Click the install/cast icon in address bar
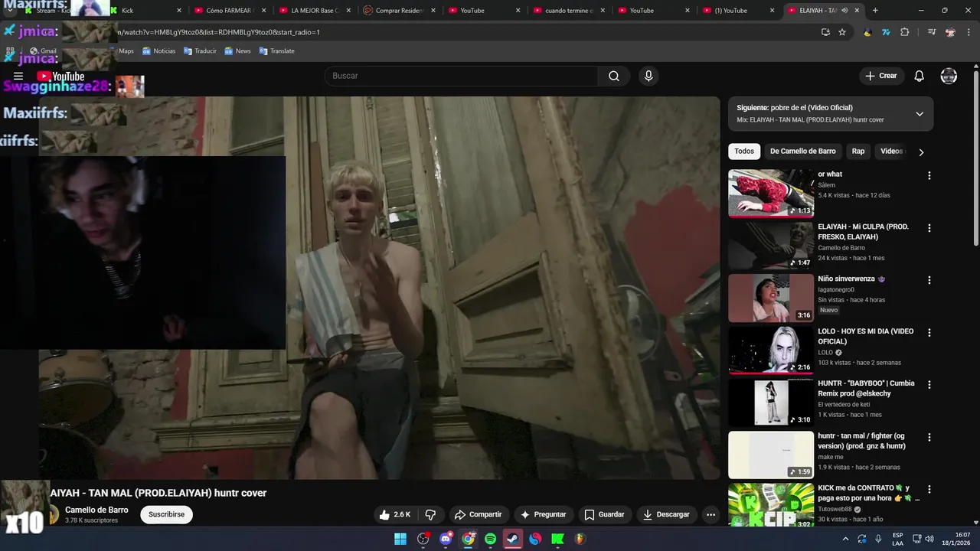Image resolution: width=980 pixels, height=551 pixels. click(x=825, y=32)
